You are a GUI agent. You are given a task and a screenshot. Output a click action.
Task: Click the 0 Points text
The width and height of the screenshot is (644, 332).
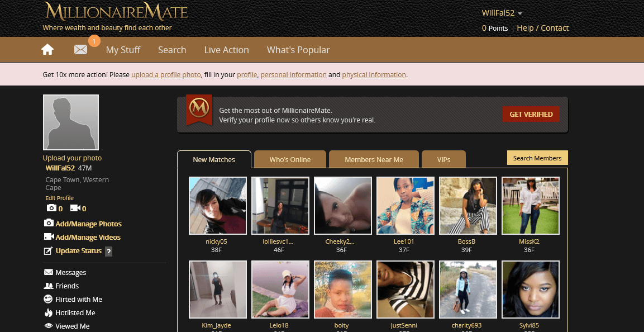(495, 28)
